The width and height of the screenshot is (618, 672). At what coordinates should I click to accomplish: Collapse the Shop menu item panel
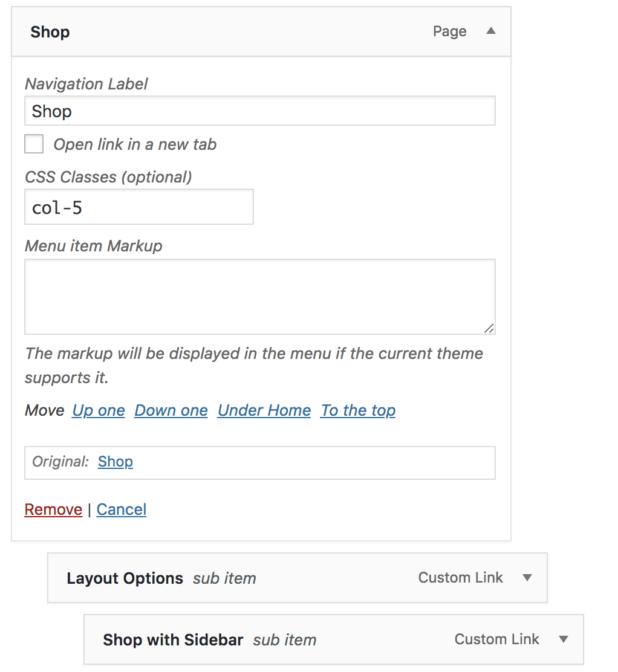[x=491, y=31]
